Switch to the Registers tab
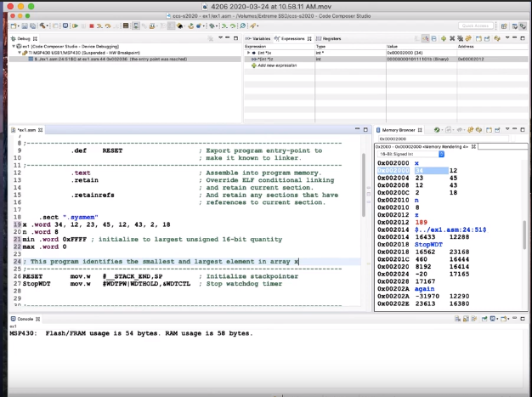 (328, 39)
